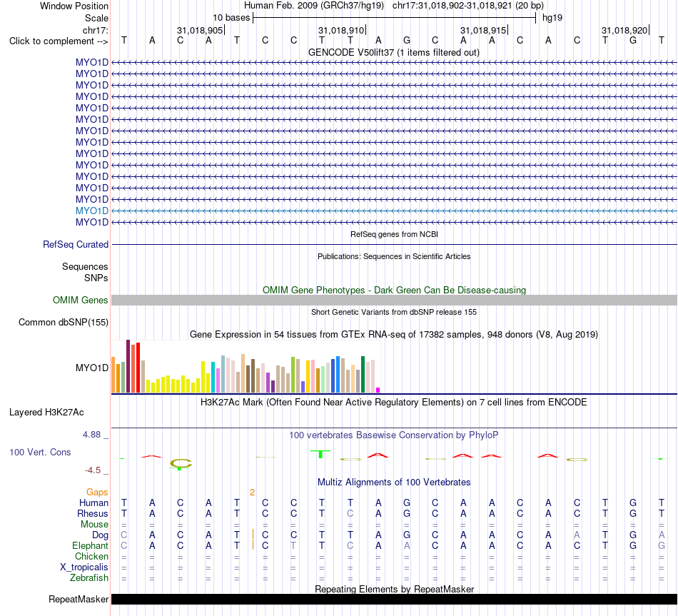Click the black RepeatMasker element bar

tap(394, 599)
